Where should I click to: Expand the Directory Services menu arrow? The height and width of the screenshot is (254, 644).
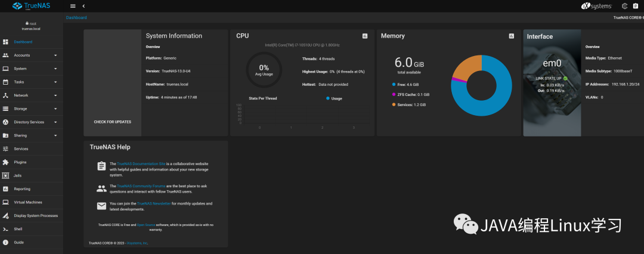coord(55,122)
